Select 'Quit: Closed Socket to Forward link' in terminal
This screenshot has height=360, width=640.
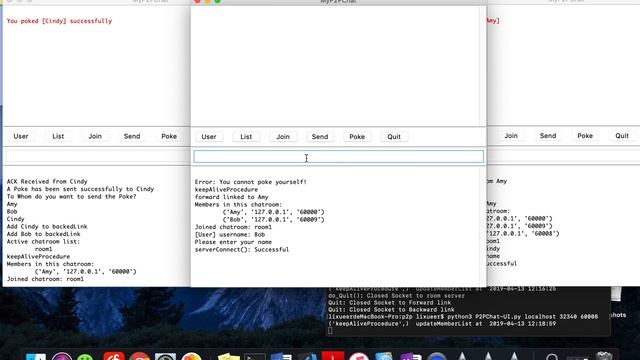tap(390, 303)
